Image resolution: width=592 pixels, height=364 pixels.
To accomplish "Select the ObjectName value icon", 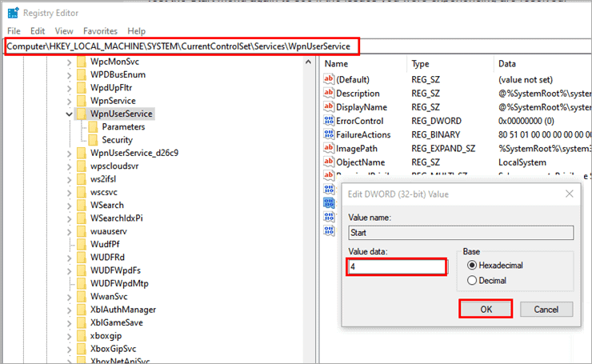I will click(329, 162).
